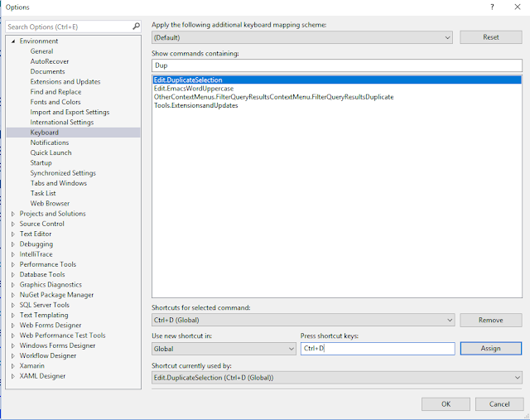Select Quick Launch settings
The height and width of the screenshot is (420, 530).
51,152
